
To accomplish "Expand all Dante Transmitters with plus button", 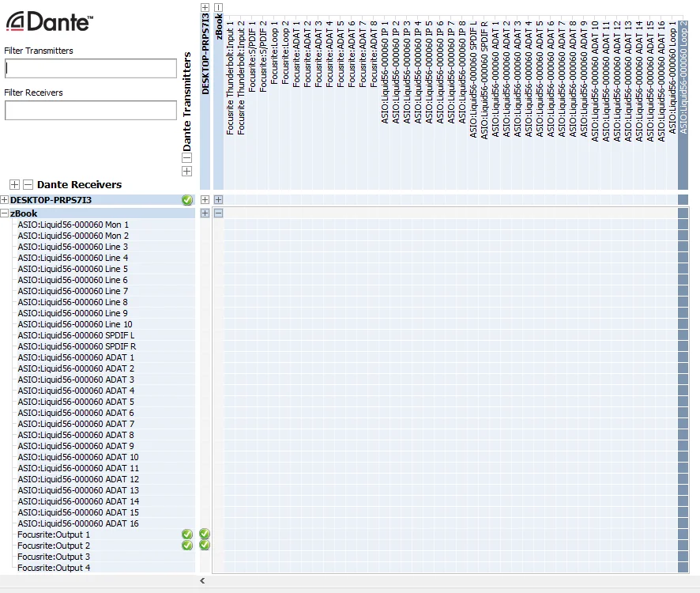I will tap(186, 171).
